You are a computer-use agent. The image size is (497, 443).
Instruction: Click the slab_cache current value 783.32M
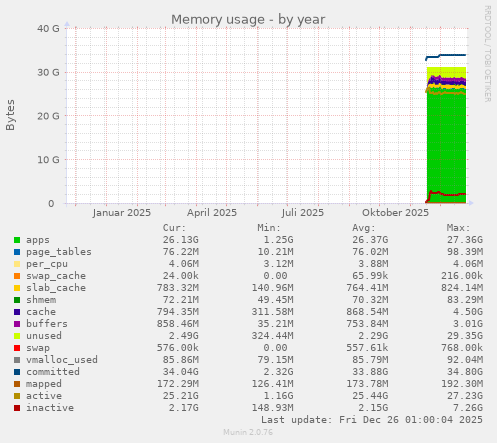178,288
